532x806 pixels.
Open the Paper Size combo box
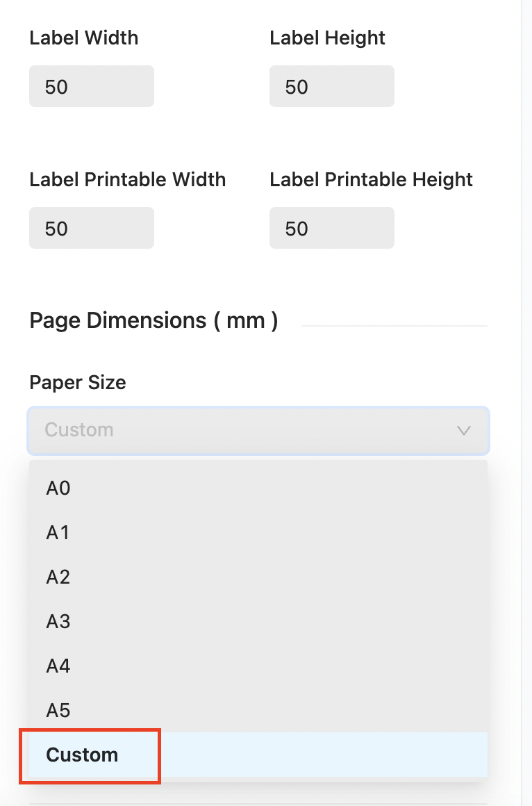[243, 430]
